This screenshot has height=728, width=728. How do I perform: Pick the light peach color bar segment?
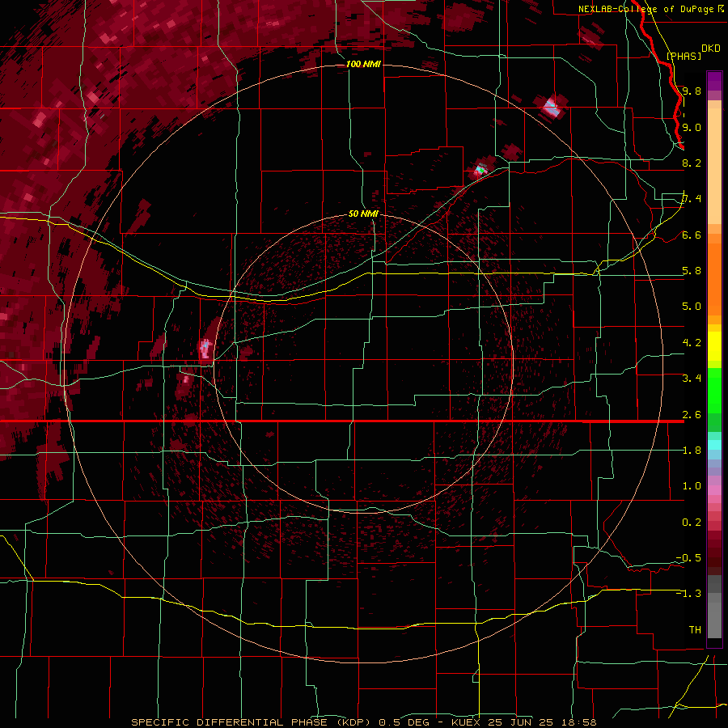[x=714, y=167]
